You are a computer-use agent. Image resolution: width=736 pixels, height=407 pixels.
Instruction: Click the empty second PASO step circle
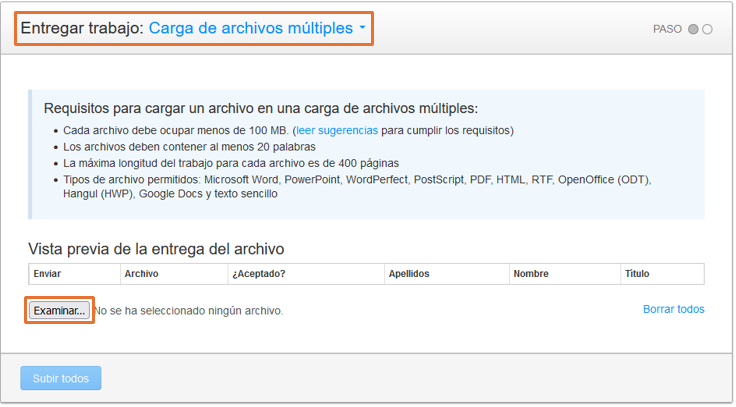pyautogui.click(x=707, y=29)
